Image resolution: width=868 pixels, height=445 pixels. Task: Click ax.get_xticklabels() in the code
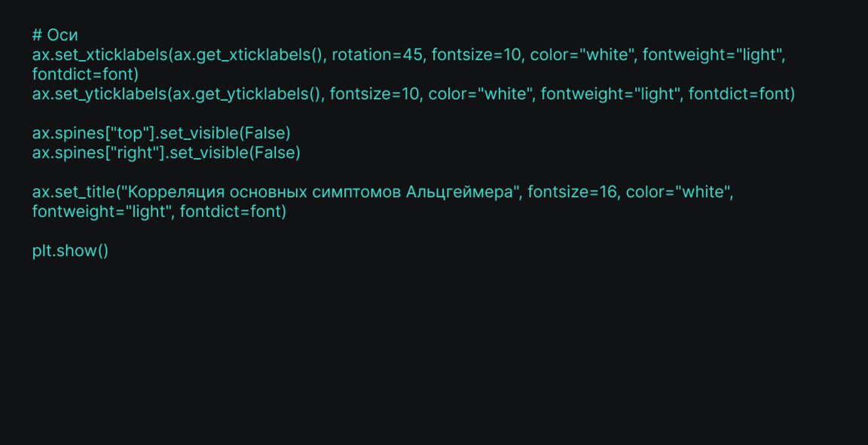coord(249,55)
